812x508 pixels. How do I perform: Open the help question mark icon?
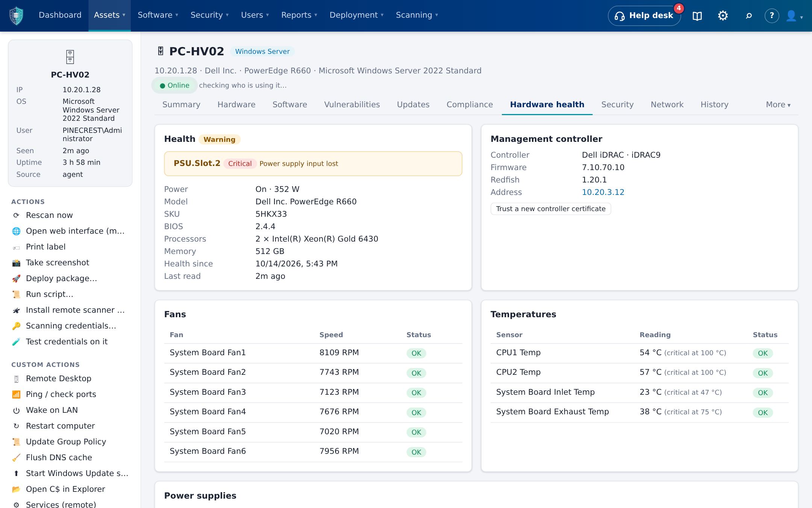(772, 16)
